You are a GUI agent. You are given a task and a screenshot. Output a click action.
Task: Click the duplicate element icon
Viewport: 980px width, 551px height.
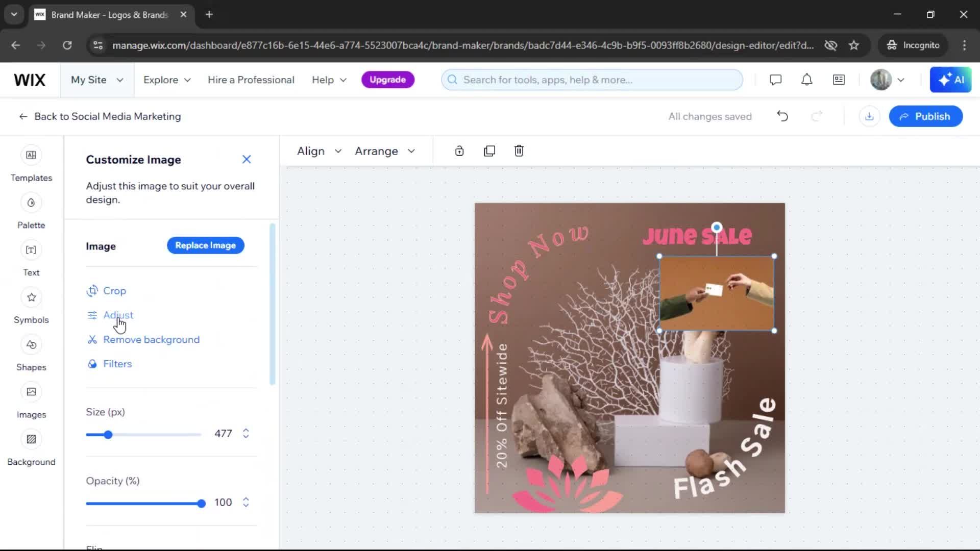[x=489, y=151]
